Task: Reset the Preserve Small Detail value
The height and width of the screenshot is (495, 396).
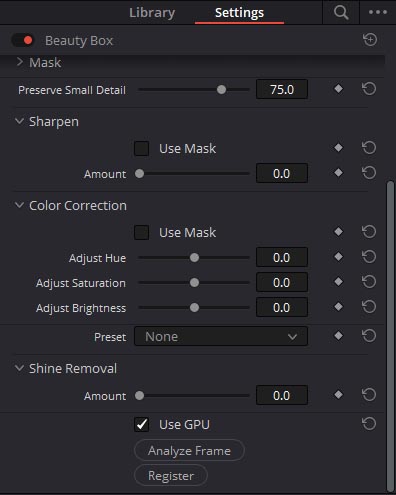Action: click(x=369, y=89)
